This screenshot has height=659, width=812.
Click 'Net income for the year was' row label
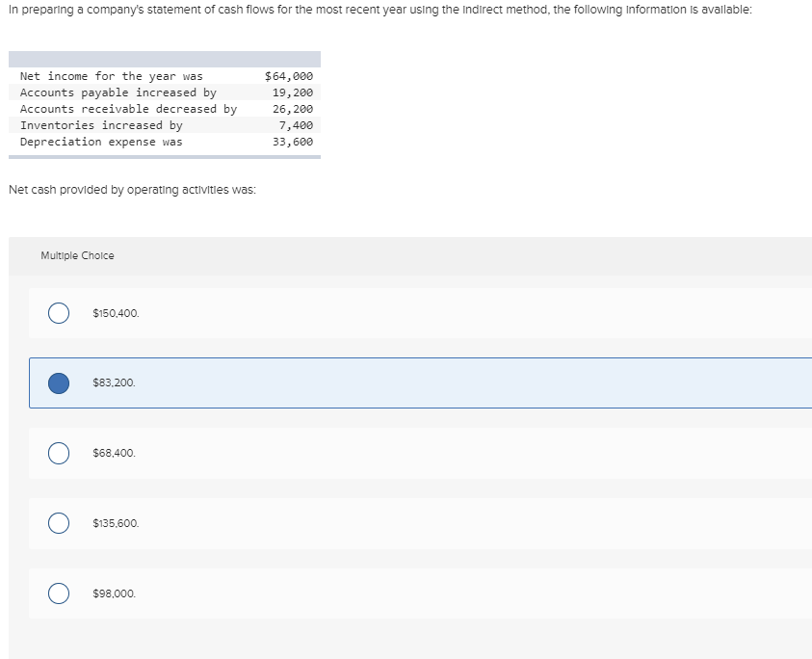click(112, 76)
